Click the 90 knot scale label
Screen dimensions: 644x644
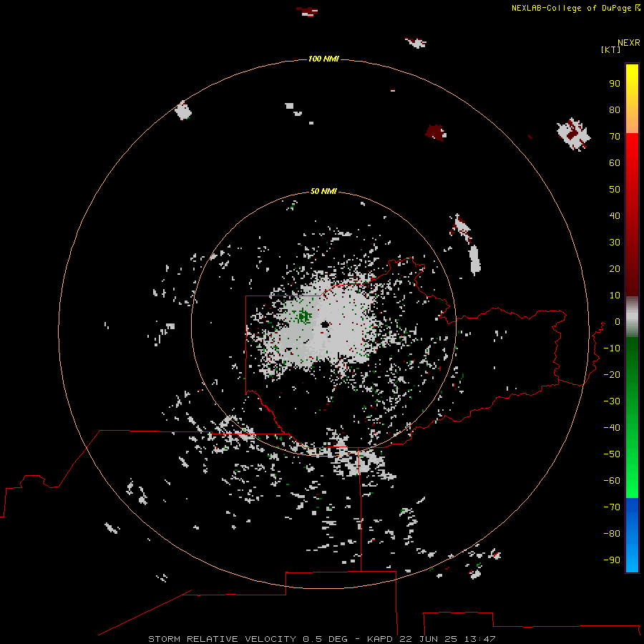click(x=615, y=84)
